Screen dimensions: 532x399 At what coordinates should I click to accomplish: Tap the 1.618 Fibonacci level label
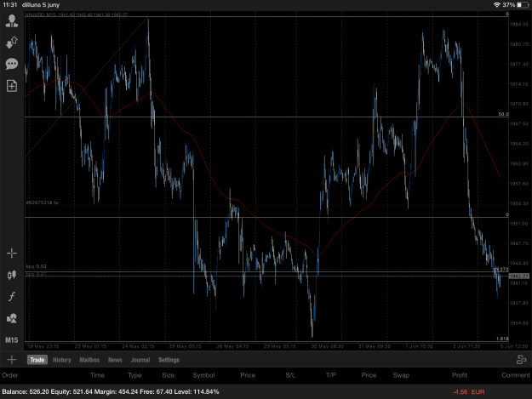coord(502,339)
